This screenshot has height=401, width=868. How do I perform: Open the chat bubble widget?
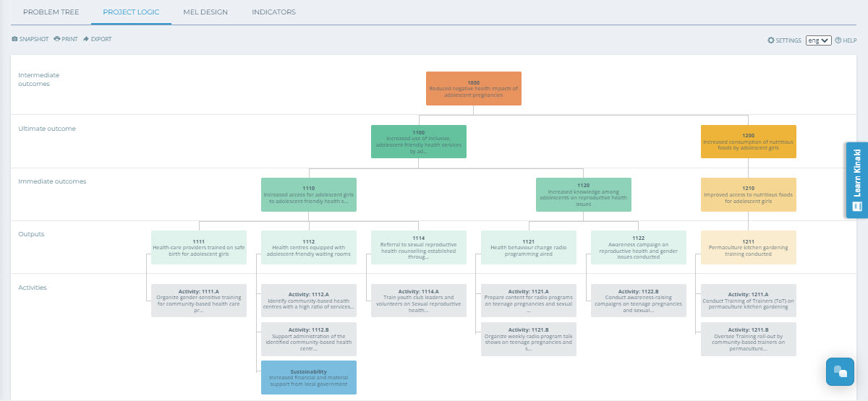(840, 371)
